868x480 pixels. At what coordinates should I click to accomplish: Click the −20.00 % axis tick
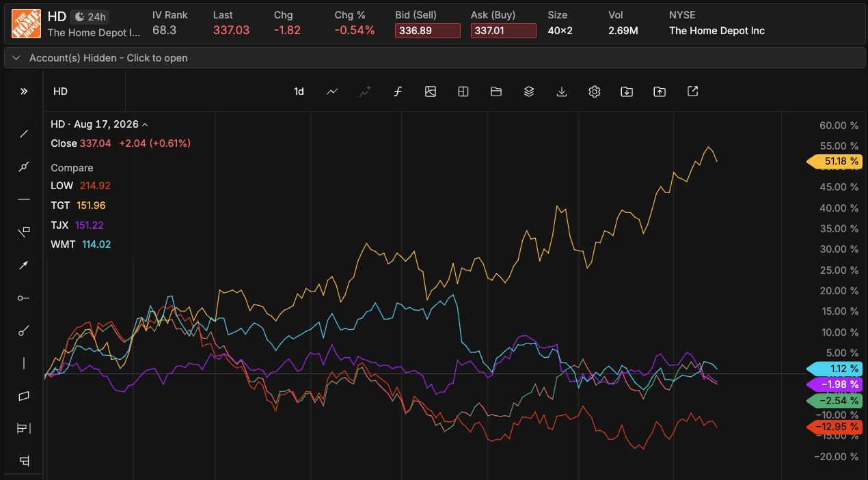(837, 457)
